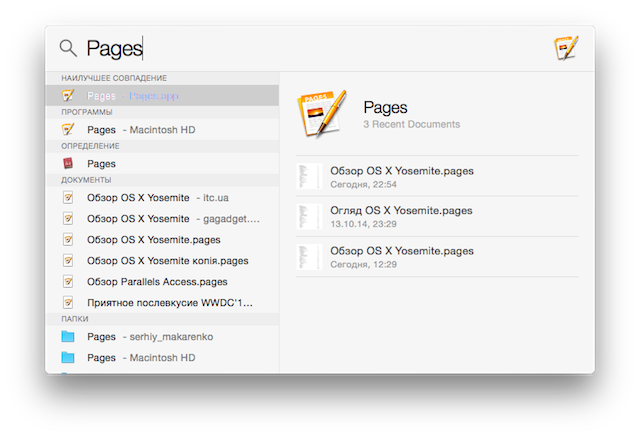Click icon for Приятное послевкусие WWDC document
The image size is (640, 438).
[x=68, y=303]
